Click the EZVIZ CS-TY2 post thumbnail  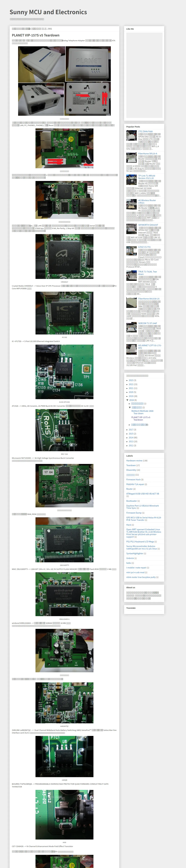click(132, 251)
